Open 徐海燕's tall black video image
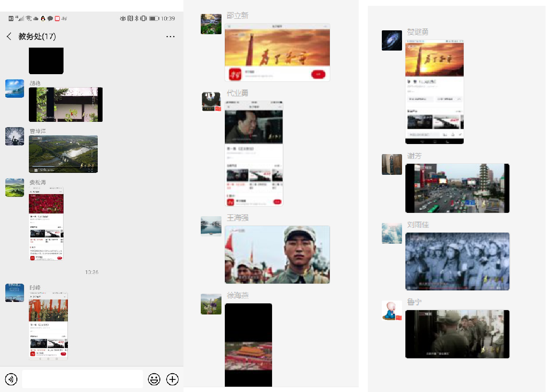Image resolution: width=546 pixels, height=392 pixels. pyautogui.click(x=248, y=345)
